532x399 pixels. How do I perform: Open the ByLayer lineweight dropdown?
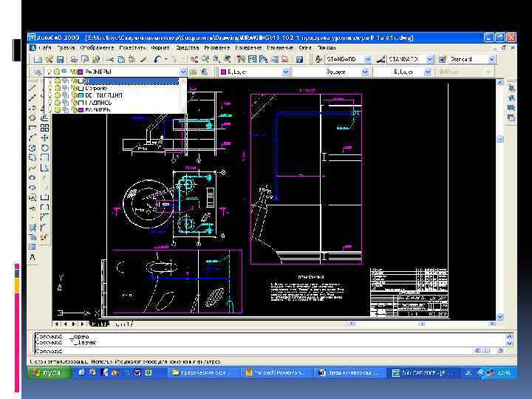pyautogui.click(x=428, y=72)
